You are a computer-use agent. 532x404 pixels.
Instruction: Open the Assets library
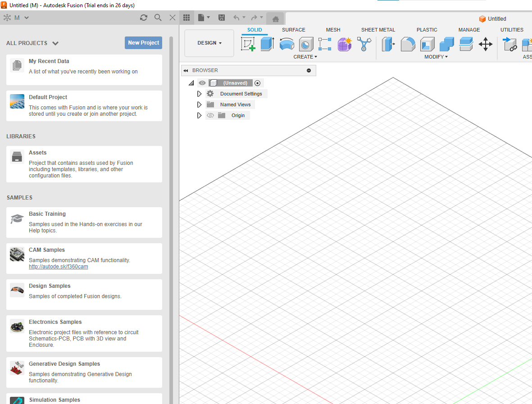click(x=84, y=164)
